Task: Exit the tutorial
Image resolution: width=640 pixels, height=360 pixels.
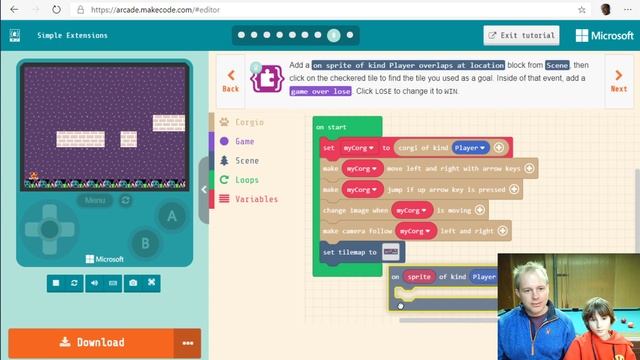Action: click(x=521, y=36)
